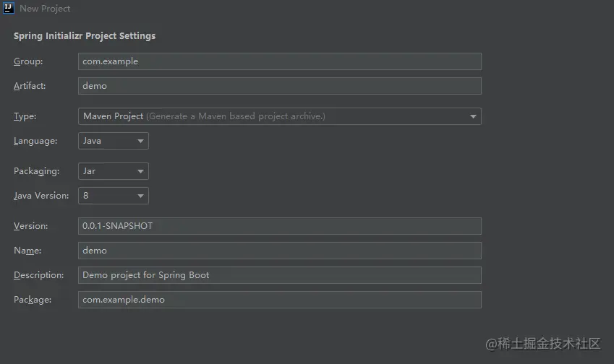614x364 pixels.
Task: Click the 'Version:' label
Action: (31, 226)
